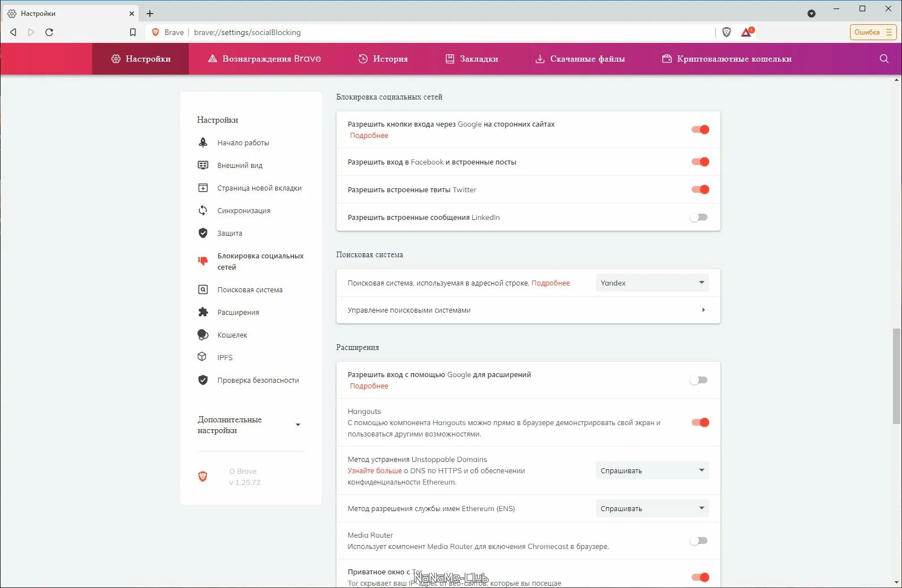
Task: Click Подробнее under extensions Google login
Action: pyautogui.click(x=369, y=386)
